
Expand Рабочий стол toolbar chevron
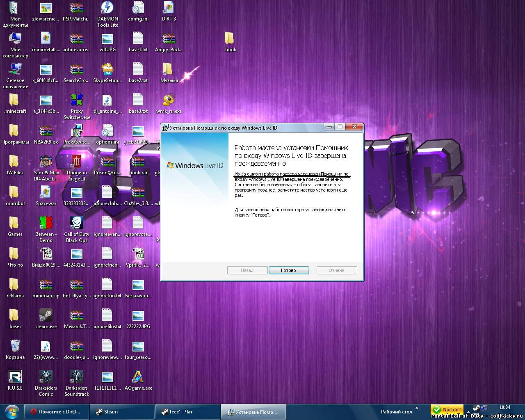point(417,408)
